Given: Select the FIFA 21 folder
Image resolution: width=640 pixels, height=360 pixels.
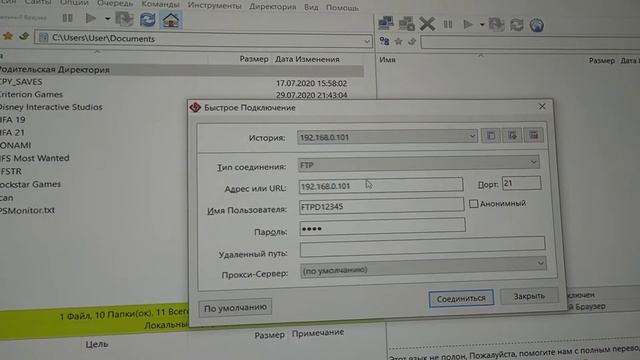Looking at the screenshot, I should pyautogui.click(x=12, y=133).
